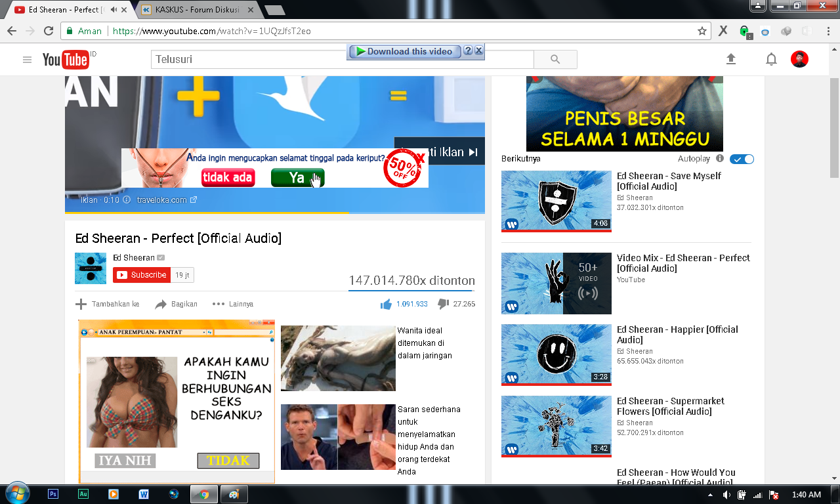Screen dimensions: 840x504
Task: Open traveloka.com ad link
Action: pos(167,199)
